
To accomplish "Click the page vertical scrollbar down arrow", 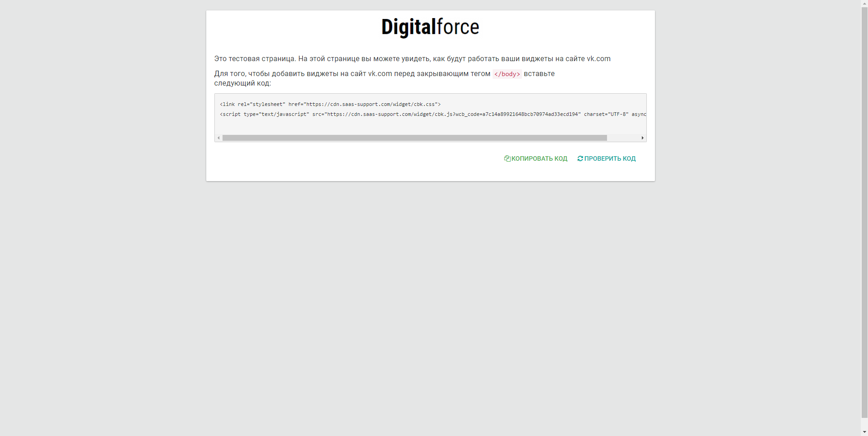I will (x=864, y=432).
